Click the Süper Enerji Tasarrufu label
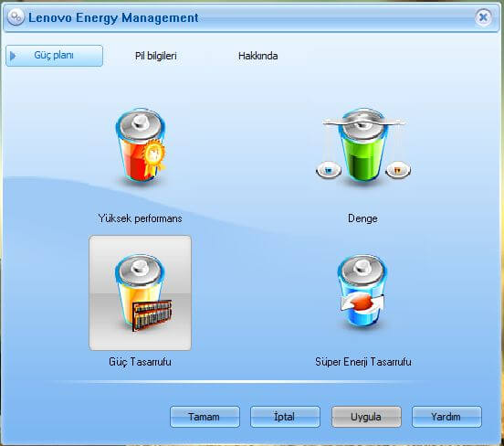504x446 pixels. (x=363, y=362)
